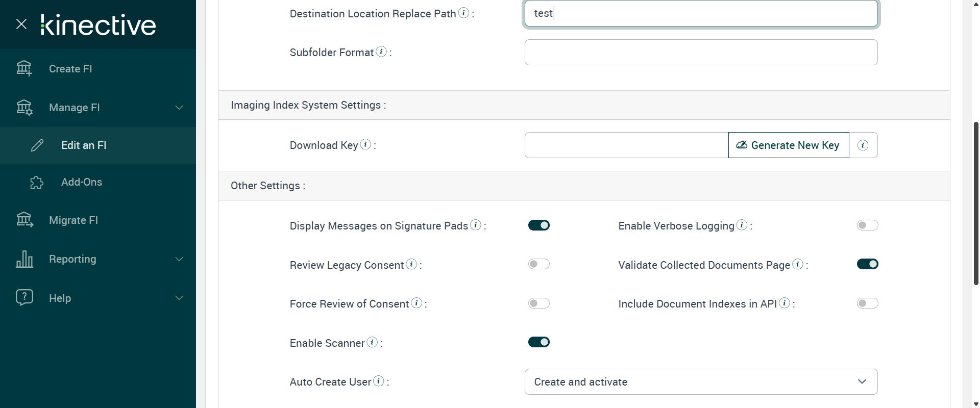Enable the Verbose Logging toggle
The image size is (980, 408).
pos(867,225)
